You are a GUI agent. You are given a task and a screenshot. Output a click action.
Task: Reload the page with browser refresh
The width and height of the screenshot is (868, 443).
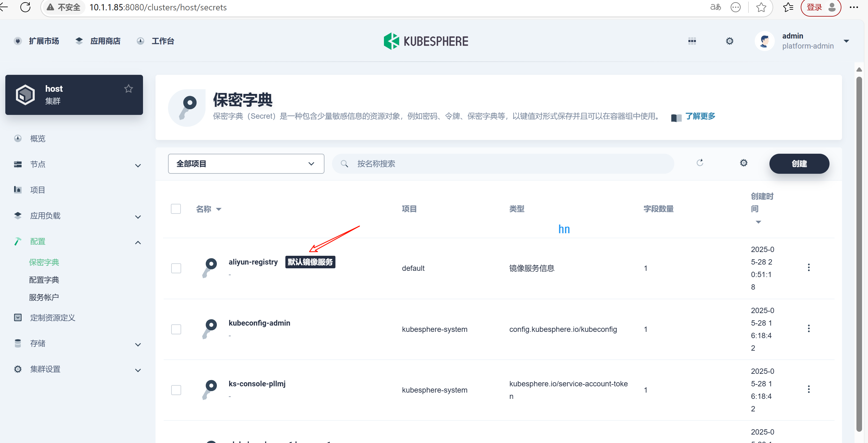[25, 7]
